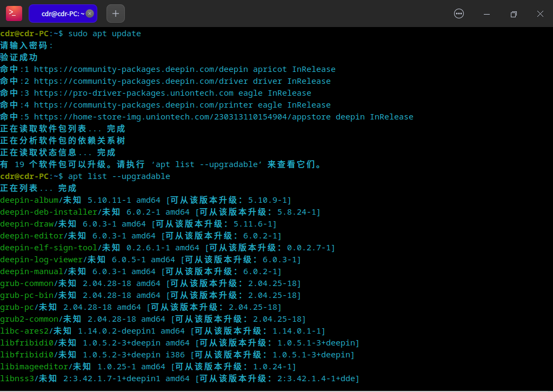The height and width of the screenshot is (392, 553).
Task: Click the home-store-img.uniontech.com appstore URL line
Action: pyautogui.click(x=206, y=117)
